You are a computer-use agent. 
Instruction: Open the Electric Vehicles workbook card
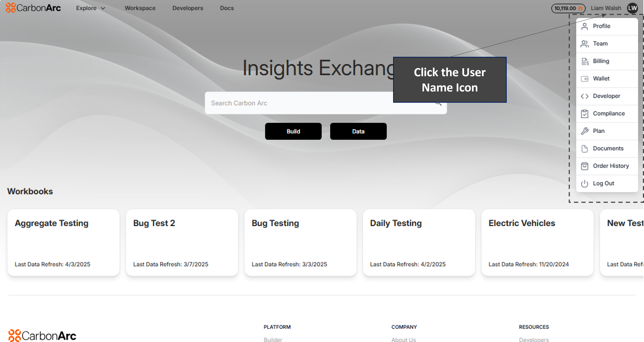tap(537, 242)
